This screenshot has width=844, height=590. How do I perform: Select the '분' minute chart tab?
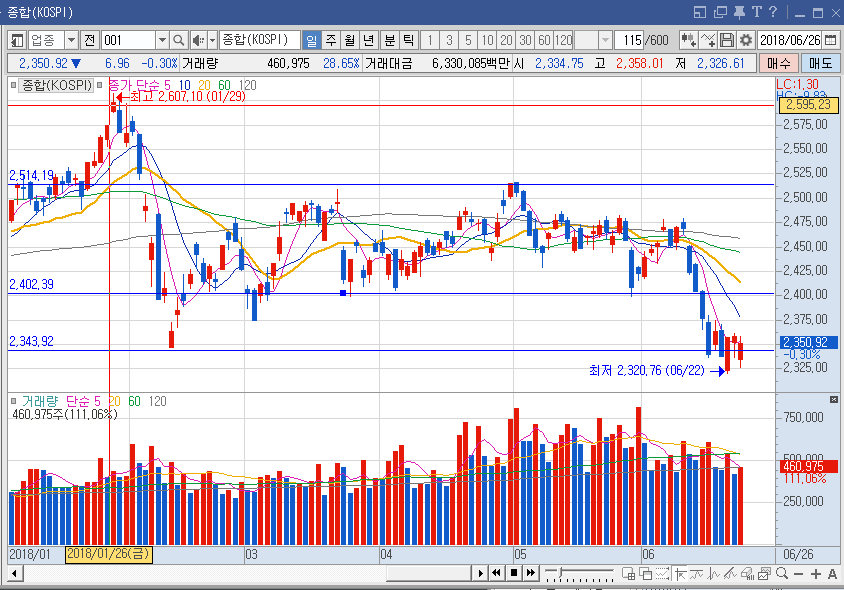[x=388, y=40]
